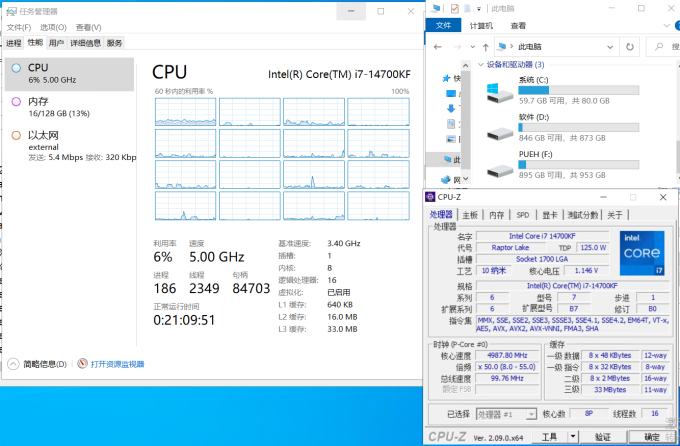Click the F: drive usage bar

click(579, 165)
